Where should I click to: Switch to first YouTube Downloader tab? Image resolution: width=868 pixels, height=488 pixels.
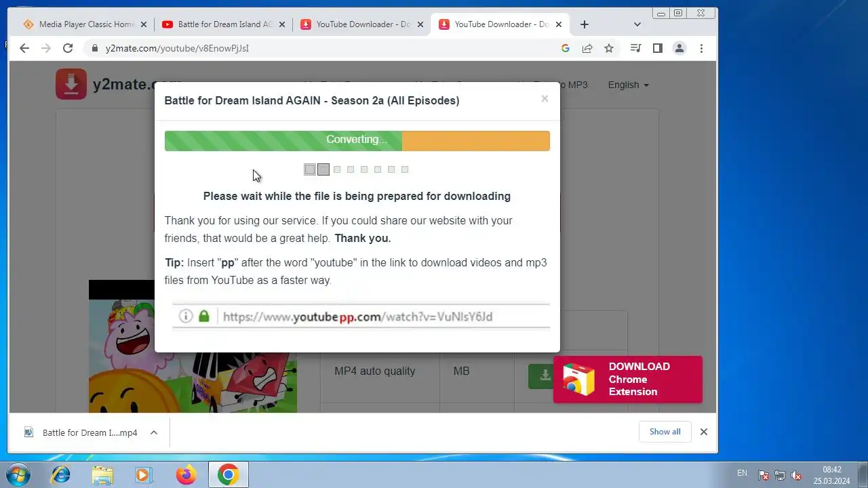[361, 24]
